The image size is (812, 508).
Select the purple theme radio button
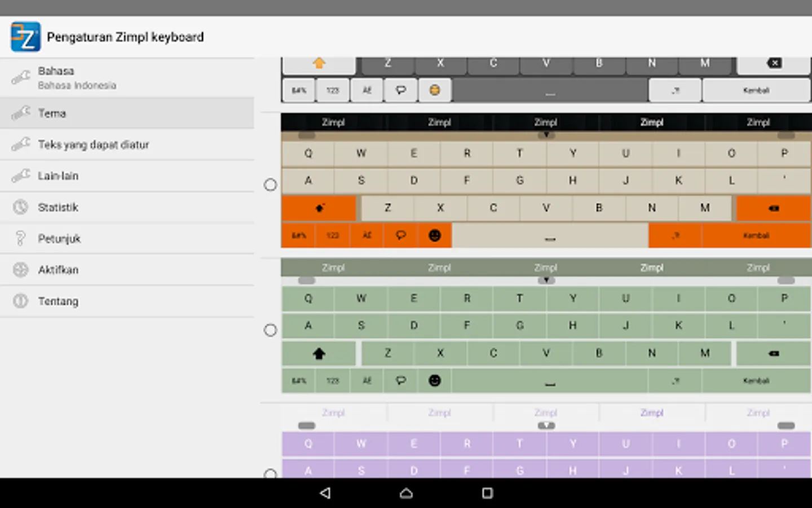coord(271,473)
